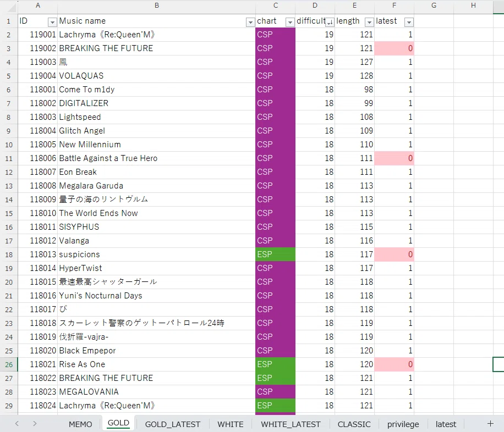Click the 'BREAKING THE FUTURE' cell in row 3
Image resolution: width=504 pixels, height=432 pixels.
click(156, 48)
